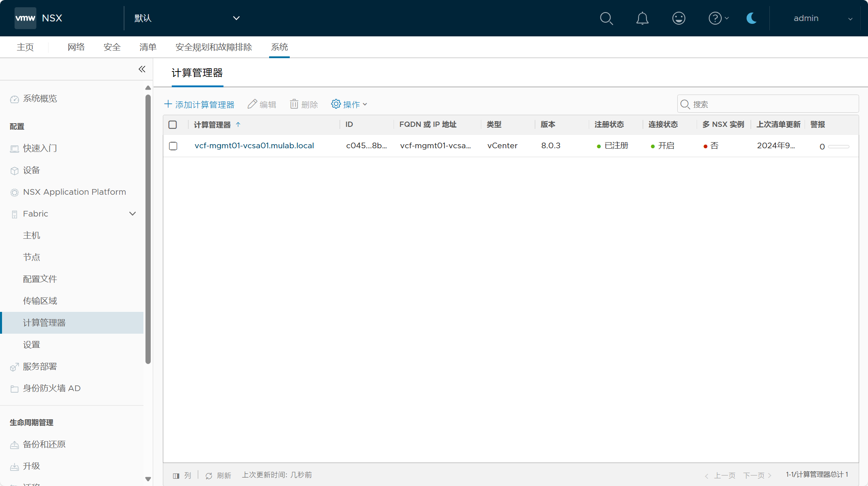Open vcf-mgmt01-vcsa01.mulab.local link
Viewport: 868px width, 486px height.
254,146
